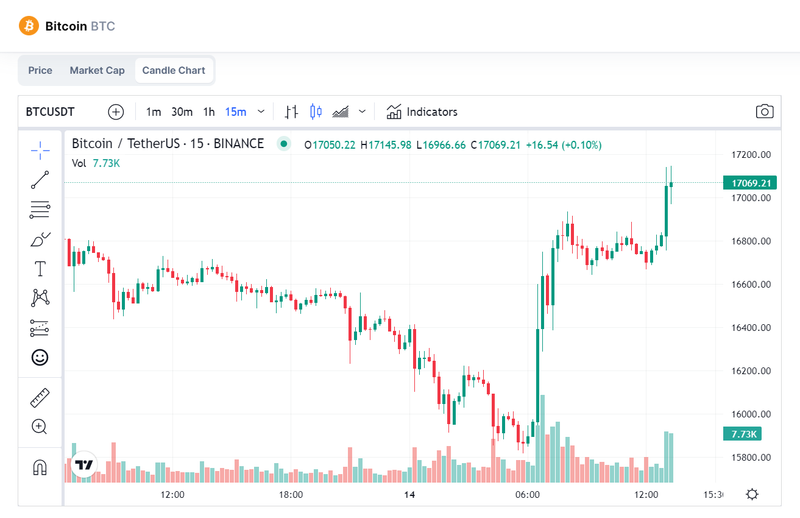Take a chart snapshot with camera icon
The height and width of the screenshot is (518, 800).
click(x=765, y=112)
